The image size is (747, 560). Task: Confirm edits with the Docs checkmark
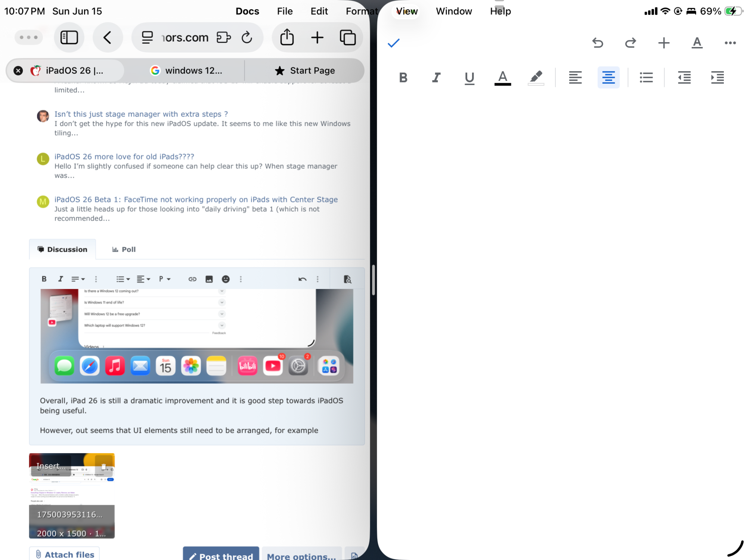tap(394, 43)
